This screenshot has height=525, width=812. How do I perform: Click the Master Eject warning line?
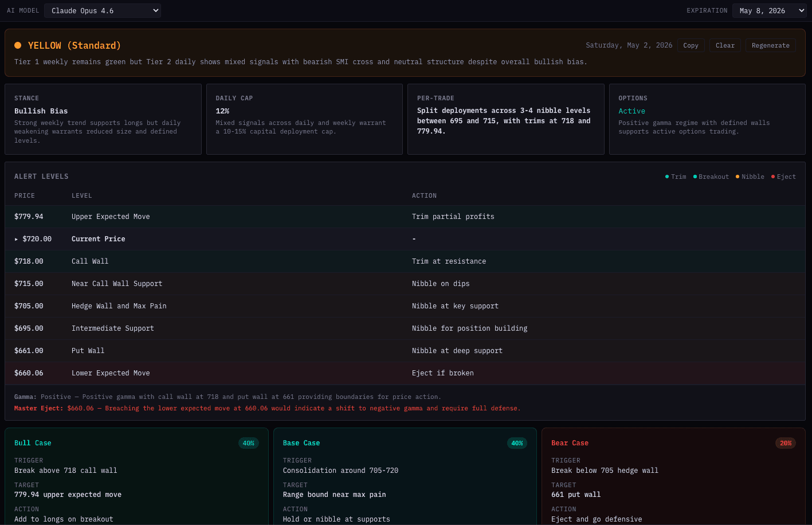[x=268, y=408]
